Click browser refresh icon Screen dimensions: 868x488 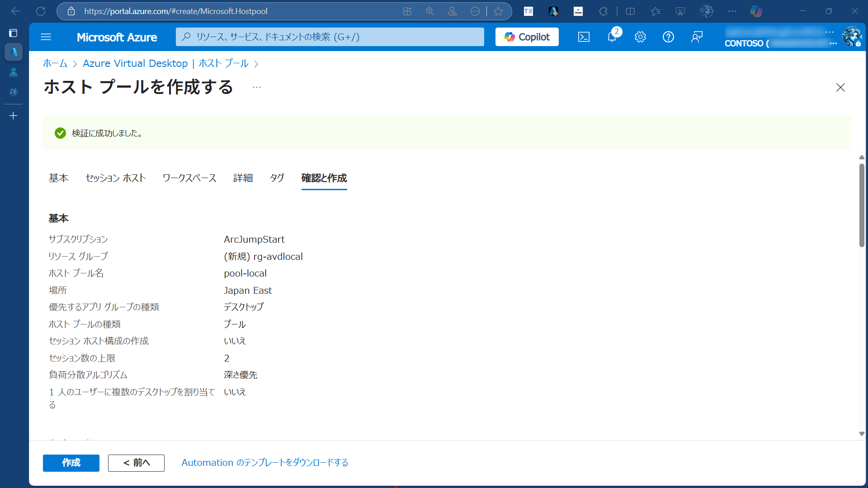tap(41, 11)
